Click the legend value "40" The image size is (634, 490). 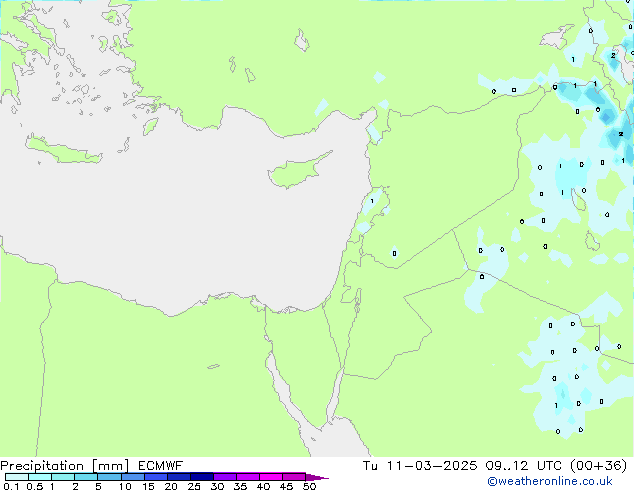click(x=263, y=486)
